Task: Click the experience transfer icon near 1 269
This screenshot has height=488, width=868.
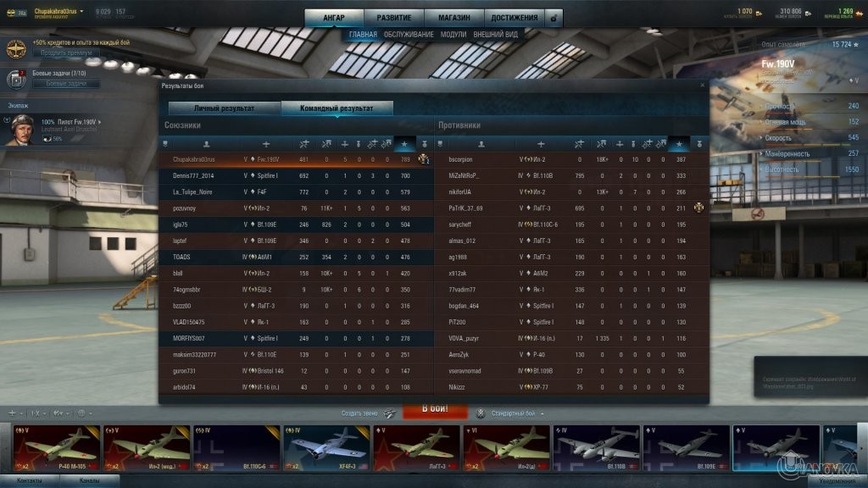Action: 860,12
